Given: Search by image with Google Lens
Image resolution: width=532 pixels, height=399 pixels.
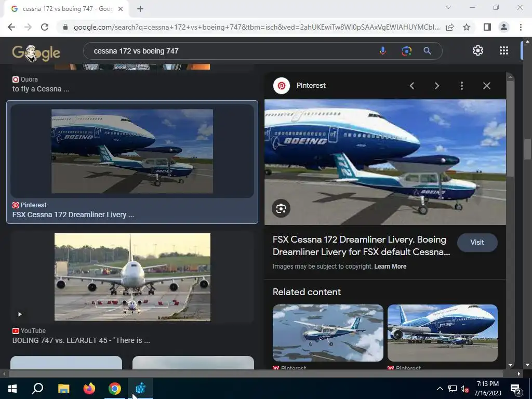Looking at the screenshot, I should [x=406, y=51].
